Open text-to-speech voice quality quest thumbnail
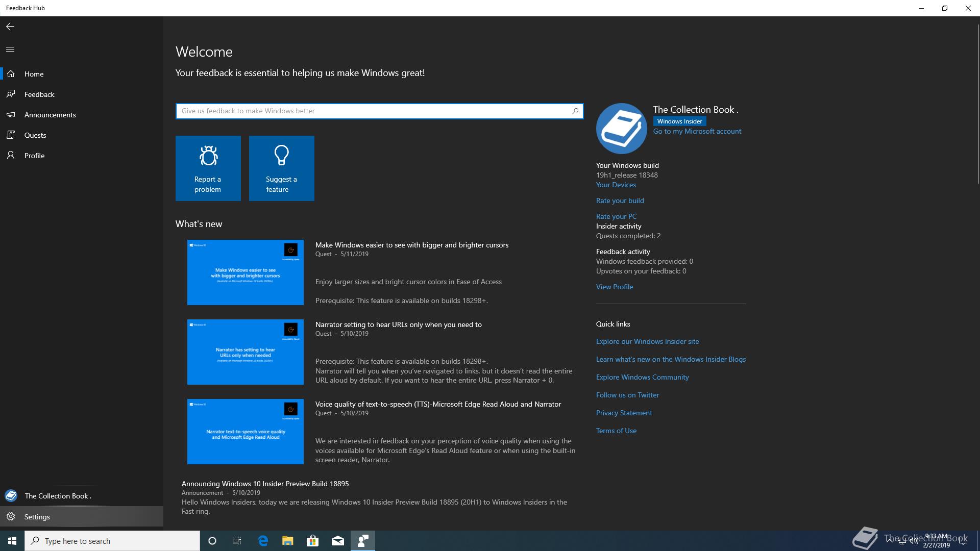This screenshot has width=980, height=551. (x=246, y=432)
